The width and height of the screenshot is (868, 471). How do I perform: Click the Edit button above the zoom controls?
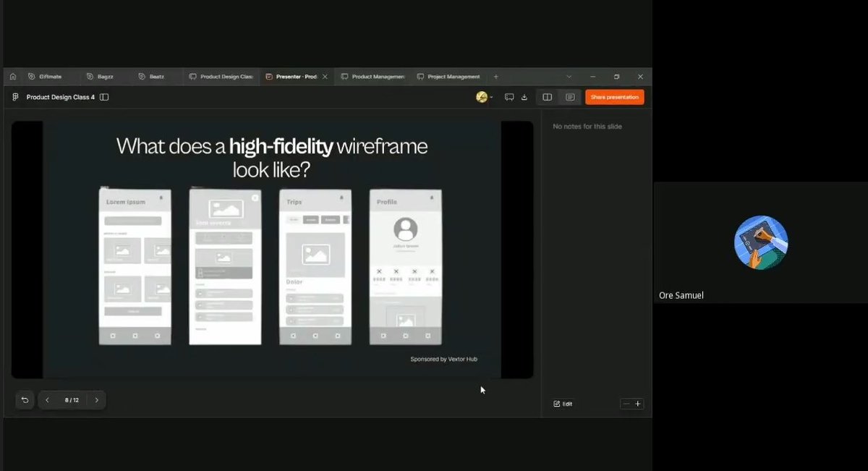pyautogui.click(x=563, y=404)
